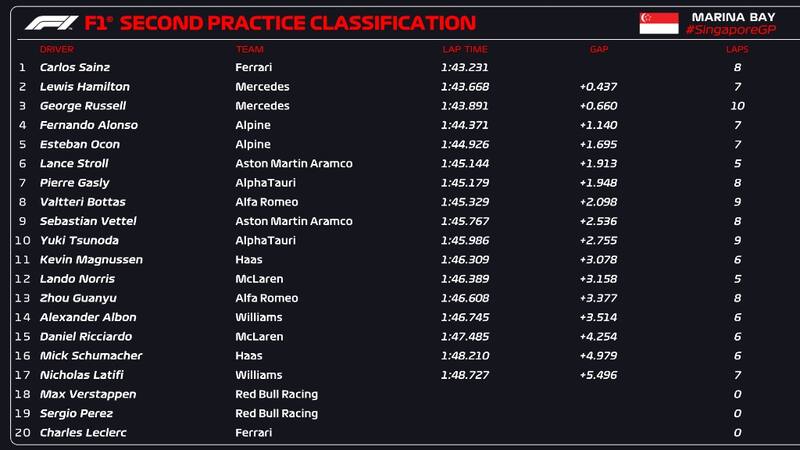Click Max Verstappen's name
Screen dimensions: 800x450
pos(88,394)
